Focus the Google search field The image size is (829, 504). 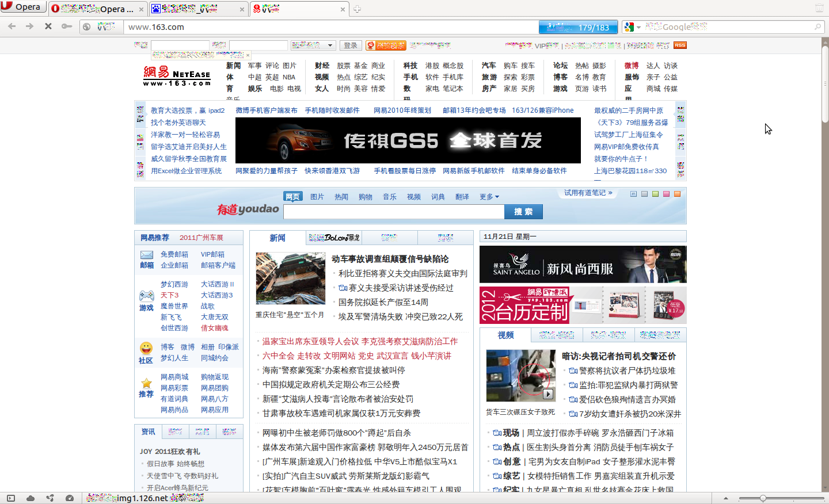coord(729,27)
